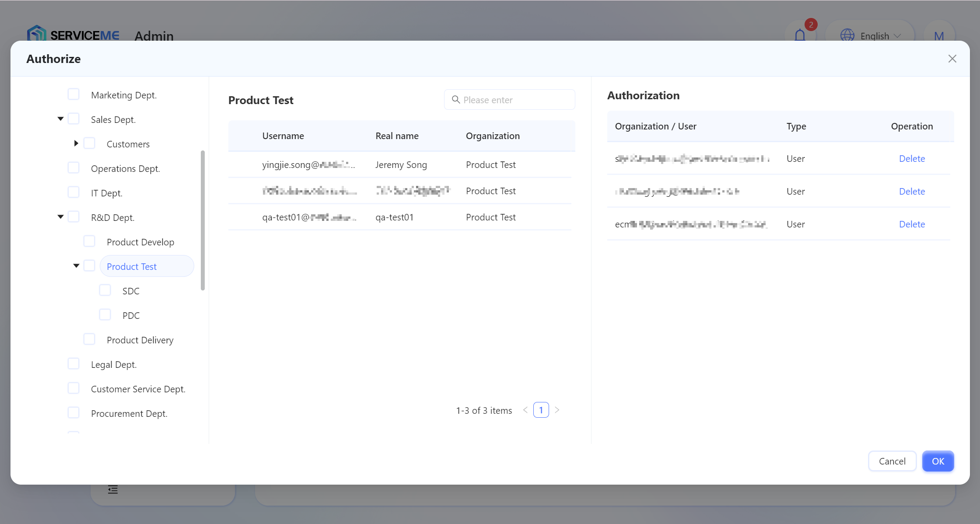This screenshot has width=980, height=524.
Task: Tick the Product Develop checkbox
Action: pyautogui.click(x=89, y=241)
